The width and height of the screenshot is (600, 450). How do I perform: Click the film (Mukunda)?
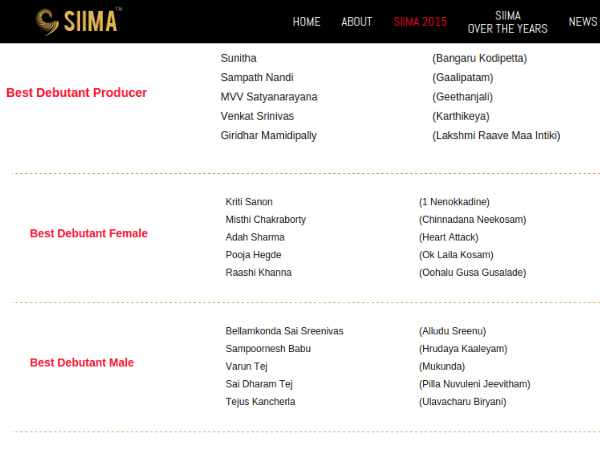pos(442,367)
